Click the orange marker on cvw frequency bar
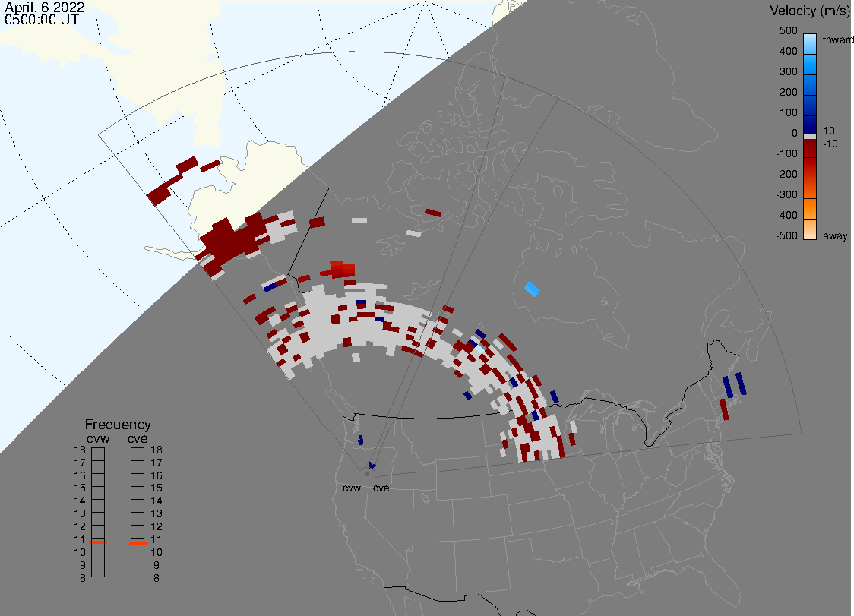Image resolution: width=854 pixels, height=616 pixels. click(x=98, y=542)
